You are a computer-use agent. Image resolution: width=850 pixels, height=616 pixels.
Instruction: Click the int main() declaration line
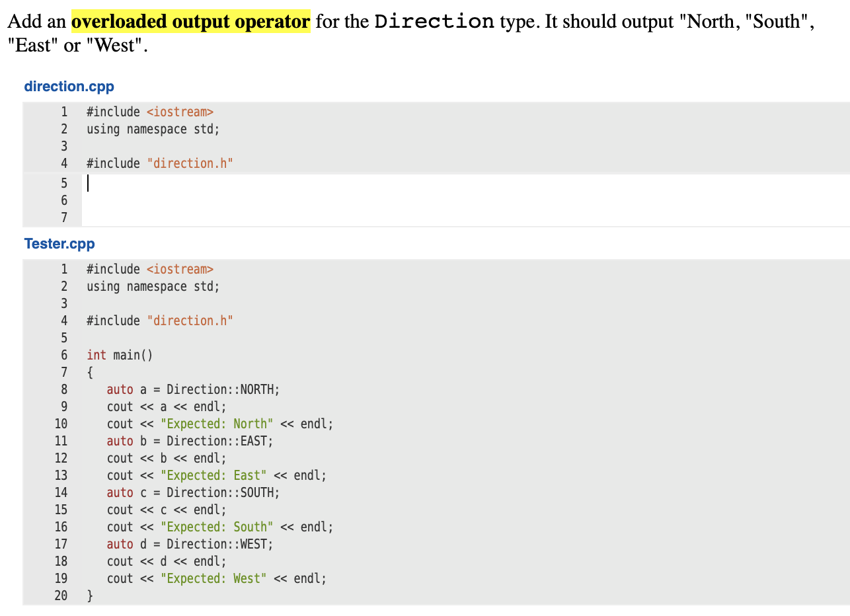tap(119, 355)
